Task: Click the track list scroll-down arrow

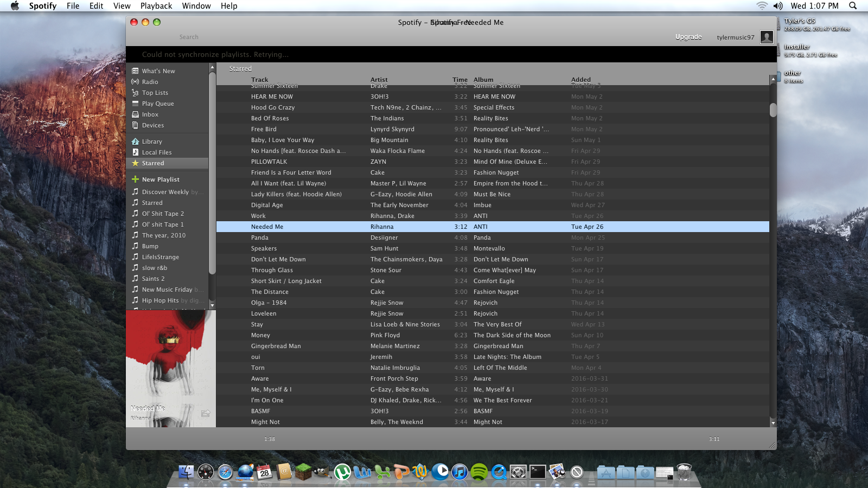Action: 773,423
